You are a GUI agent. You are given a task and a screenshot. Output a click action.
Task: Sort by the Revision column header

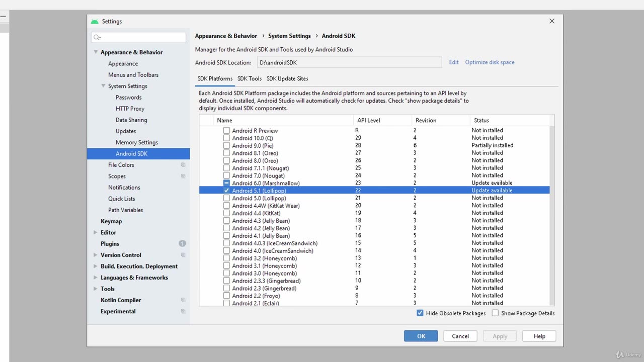point(441,120)
